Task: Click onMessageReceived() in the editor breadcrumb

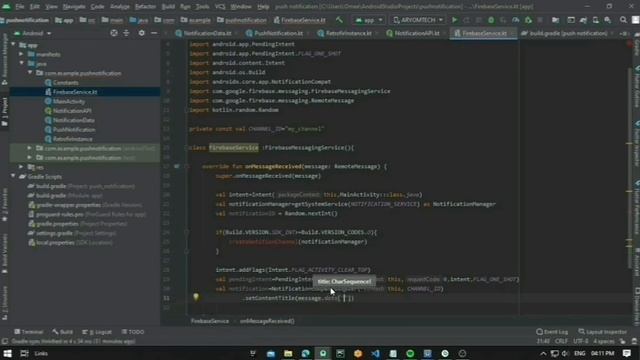Action: (267, 321)
